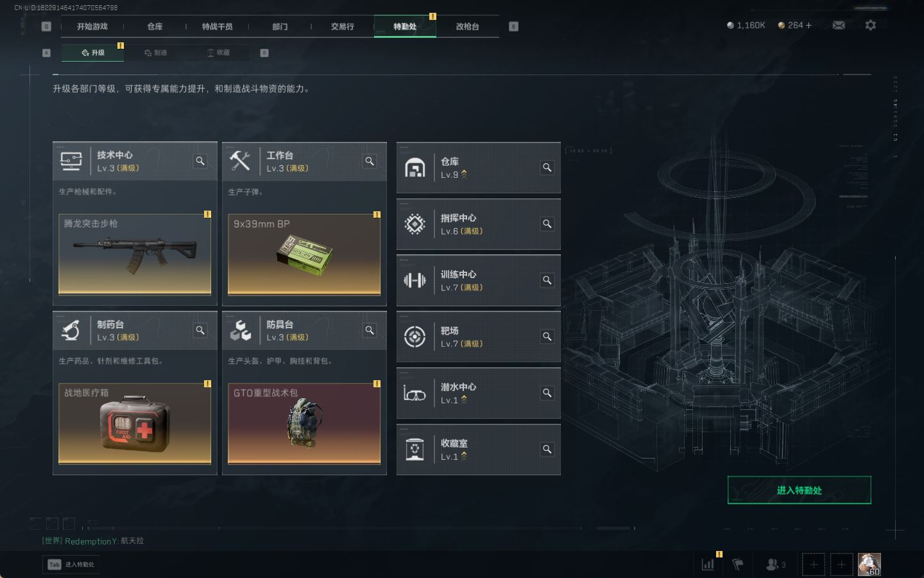View 仓库 details via magnifier icon

(x=547, y=168)
